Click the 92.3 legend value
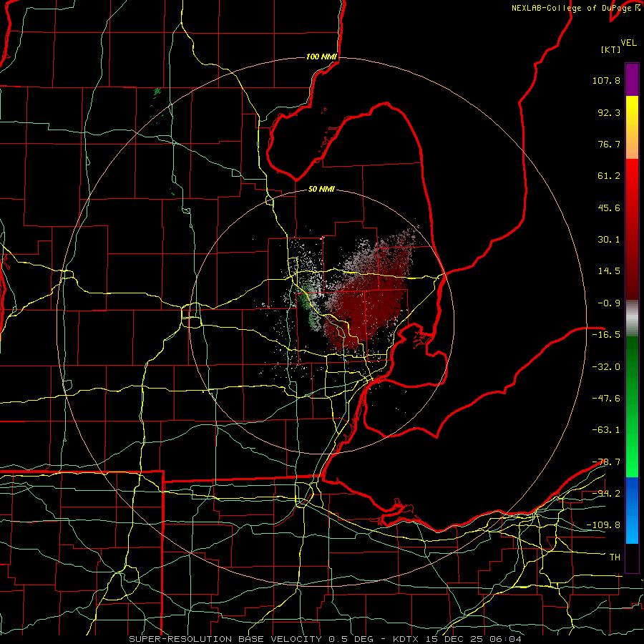 tap(609, 112)
